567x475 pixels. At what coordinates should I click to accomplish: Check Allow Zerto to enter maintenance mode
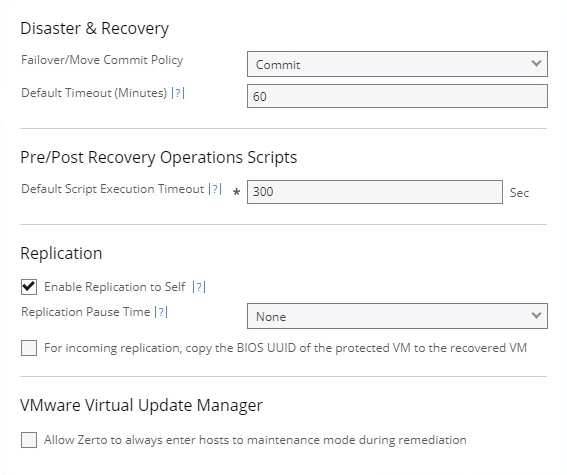pyautogui.click(x=29, y=440)
